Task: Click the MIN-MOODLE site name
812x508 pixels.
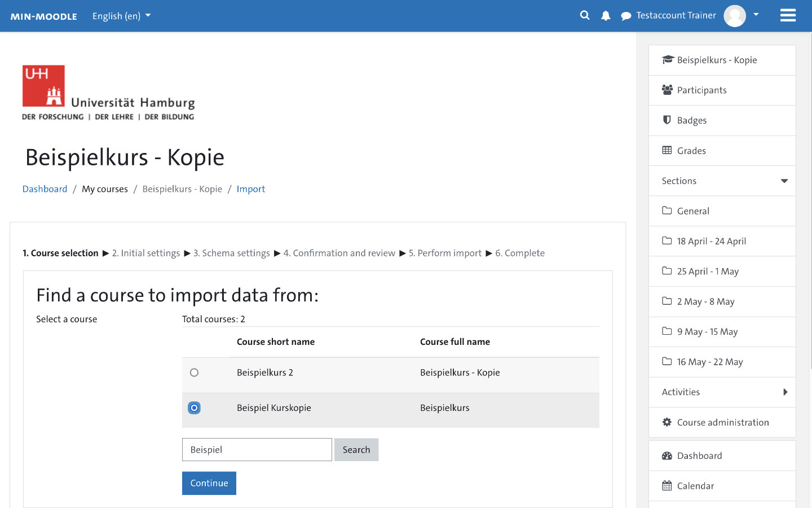Action: point(43,16)
